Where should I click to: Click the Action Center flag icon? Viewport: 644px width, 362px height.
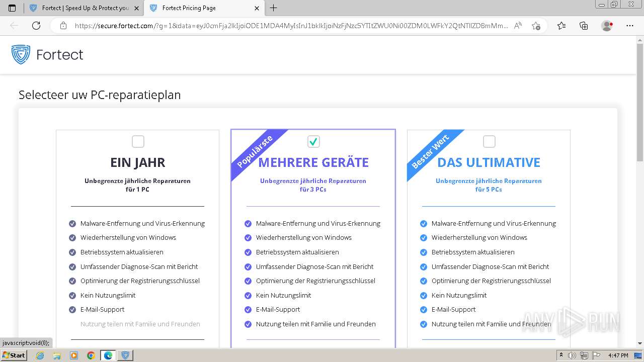point(596,355)
